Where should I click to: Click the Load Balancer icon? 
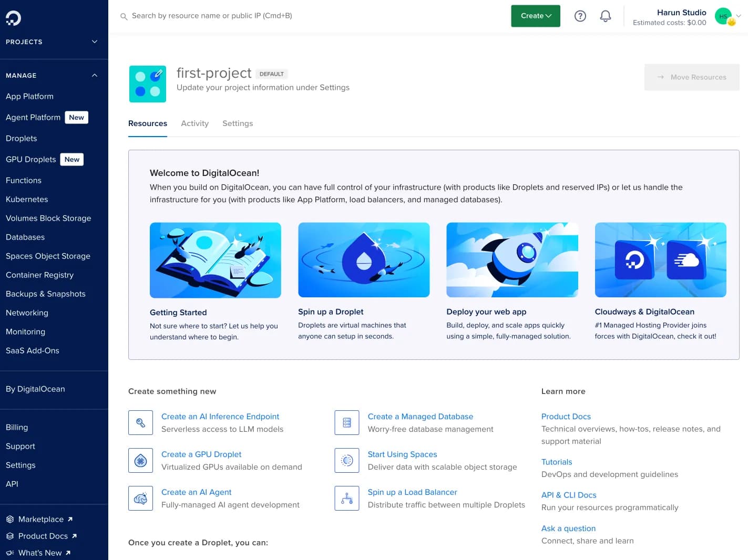click(346, 498)
